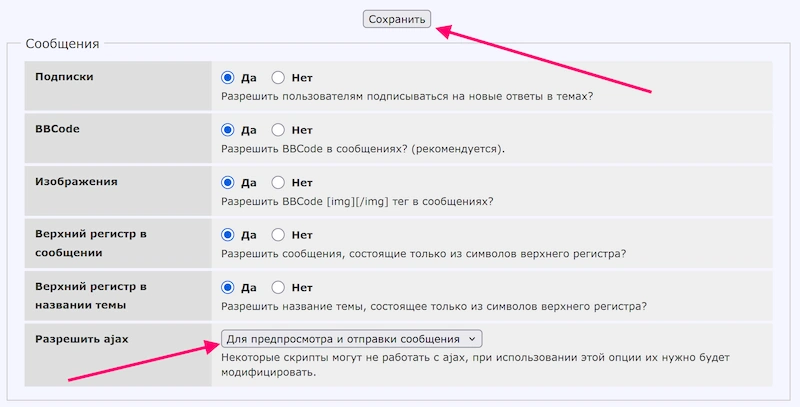
Task: Click the Верхний регистр в сообщении label
Action: point(91,243)
